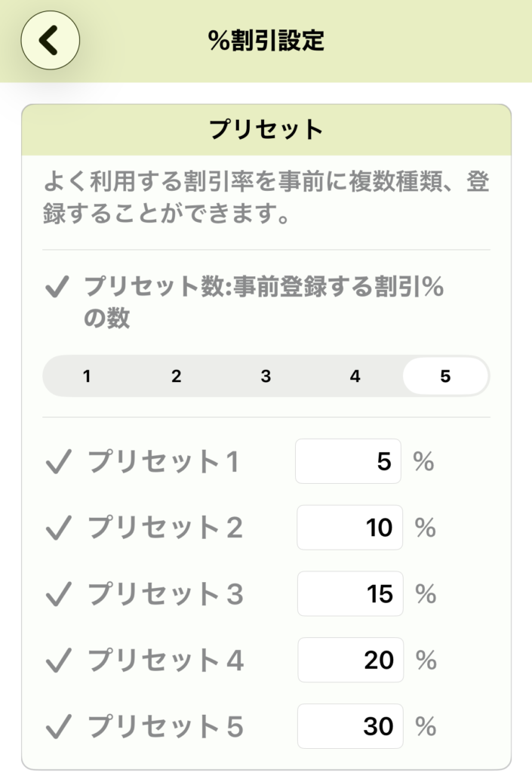
Task: Tap the 10% value field for プリセット2
Action: click(349, 527)
